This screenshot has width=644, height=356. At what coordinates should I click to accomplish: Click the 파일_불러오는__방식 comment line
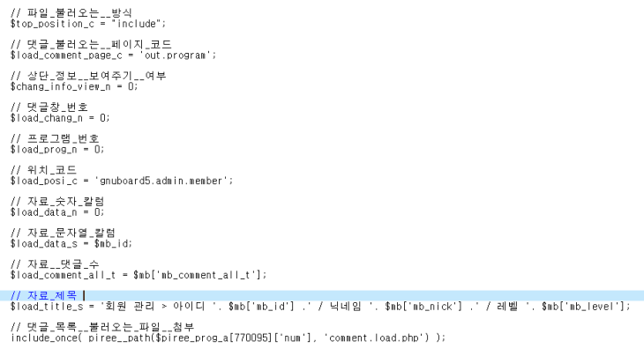[71, 13]
